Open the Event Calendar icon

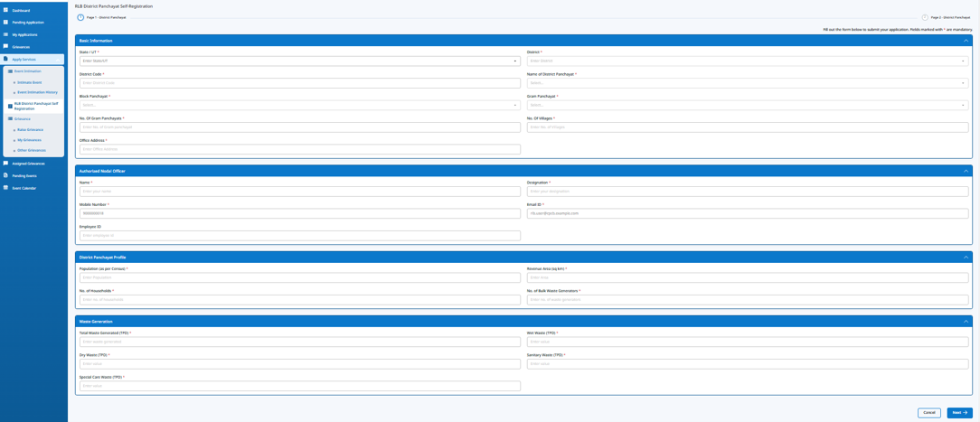coord(5,187)
